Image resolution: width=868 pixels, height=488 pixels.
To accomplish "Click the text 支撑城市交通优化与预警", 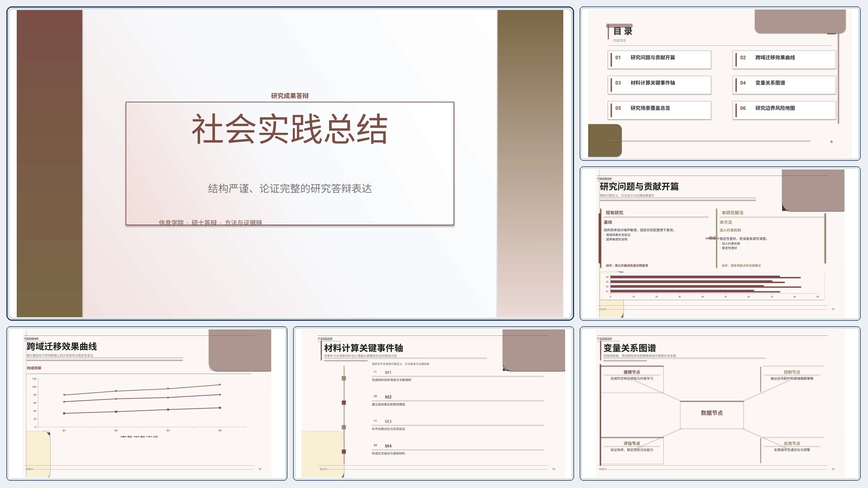I will tap(792, 450).
